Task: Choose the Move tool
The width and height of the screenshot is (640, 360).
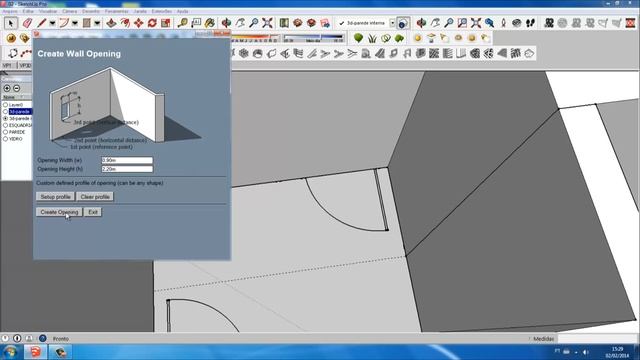Action: click(x=138, y=23)
